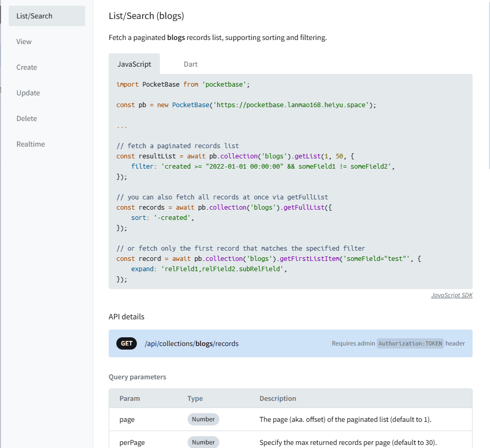Click the import PocketBase code line

coord(183,85)
